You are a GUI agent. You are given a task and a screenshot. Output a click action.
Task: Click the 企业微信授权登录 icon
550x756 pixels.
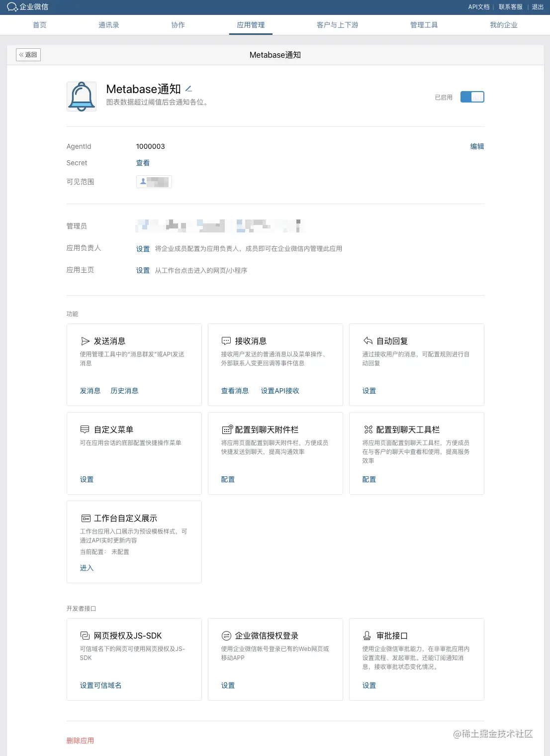pyautogui.click(x=226, y=636)
